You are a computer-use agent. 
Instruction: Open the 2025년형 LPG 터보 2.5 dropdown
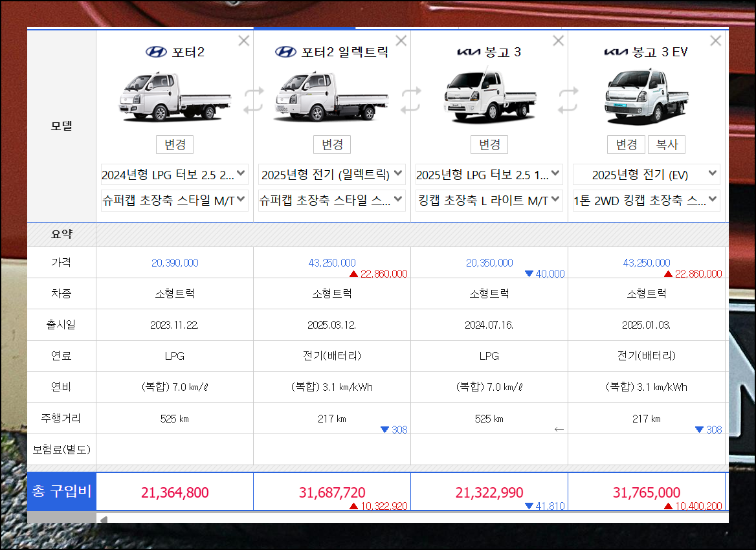(489, 175)
